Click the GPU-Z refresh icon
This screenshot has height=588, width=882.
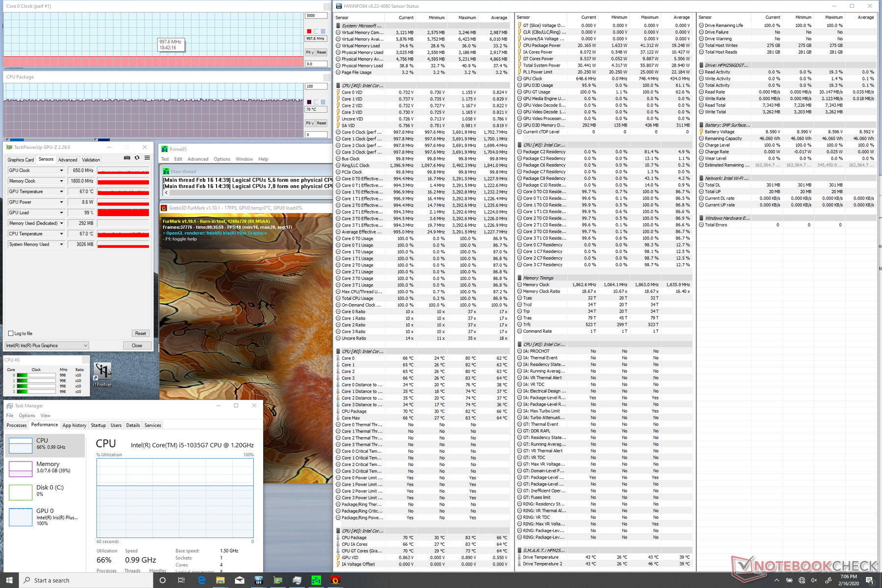click(x=137, y=158)
